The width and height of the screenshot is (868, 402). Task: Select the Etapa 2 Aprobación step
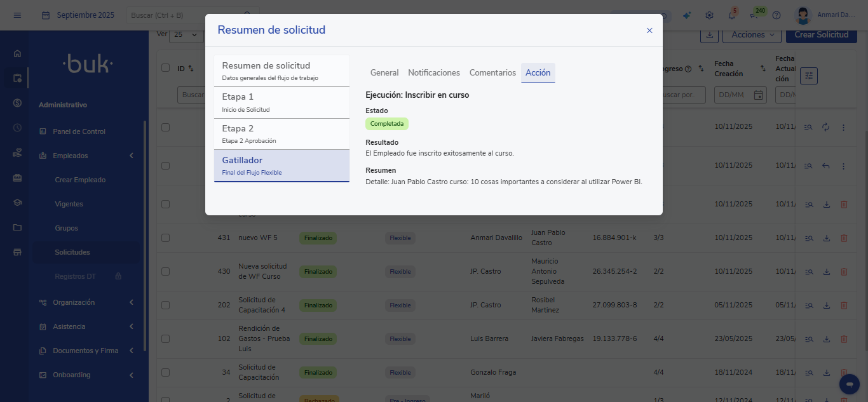coord(281,134)
